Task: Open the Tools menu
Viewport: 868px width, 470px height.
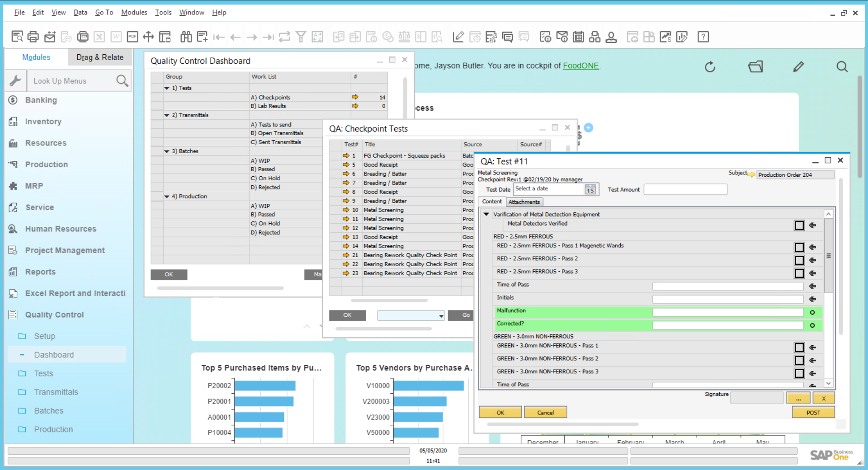Action: [x=163, y=13]
